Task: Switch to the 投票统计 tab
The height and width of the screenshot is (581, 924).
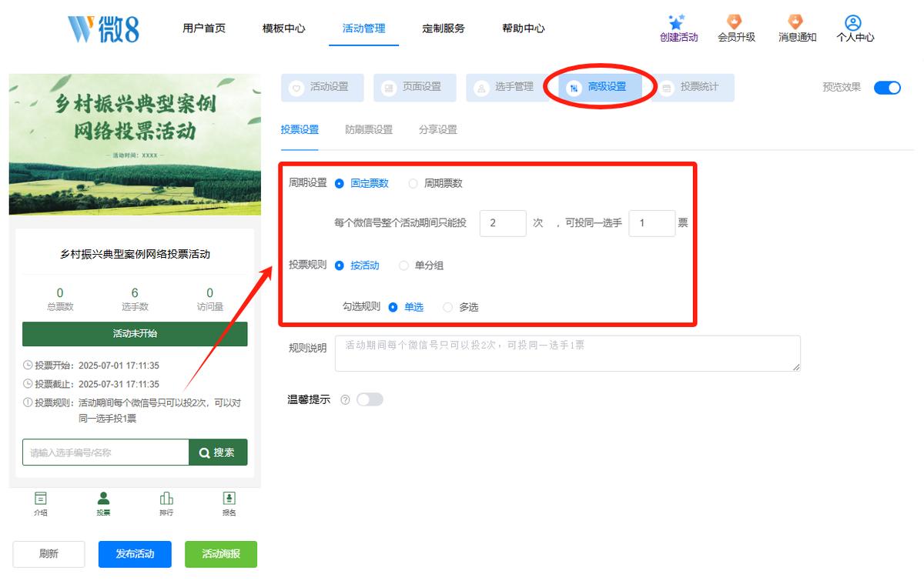Action: (x=692, y=88)
